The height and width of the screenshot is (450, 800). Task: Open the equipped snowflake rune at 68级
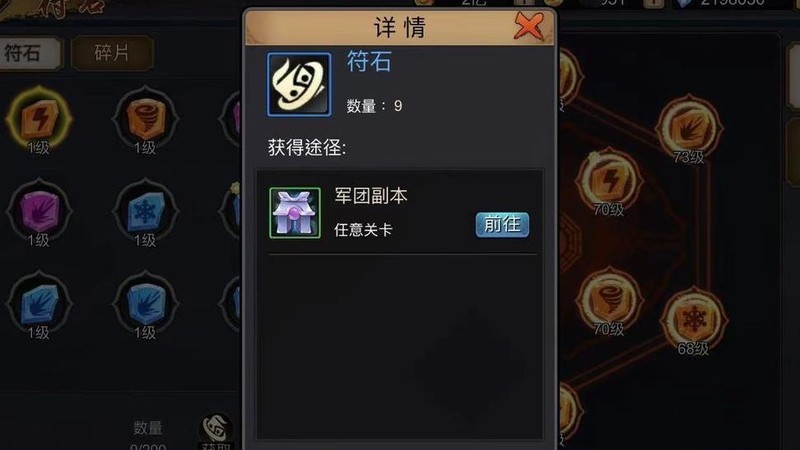click(x=694, y=319)
